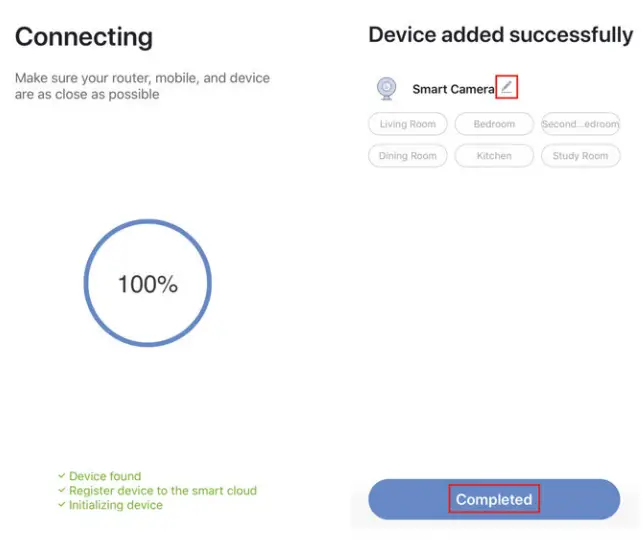643x540 pixels.
Task: Click the Connecting heading
Action: [x=84, y=38]
